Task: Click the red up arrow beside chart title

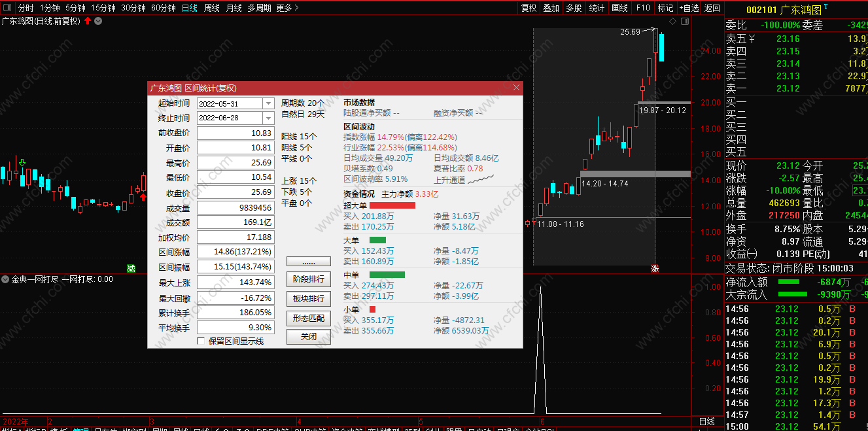Action: tap(88, 21)
